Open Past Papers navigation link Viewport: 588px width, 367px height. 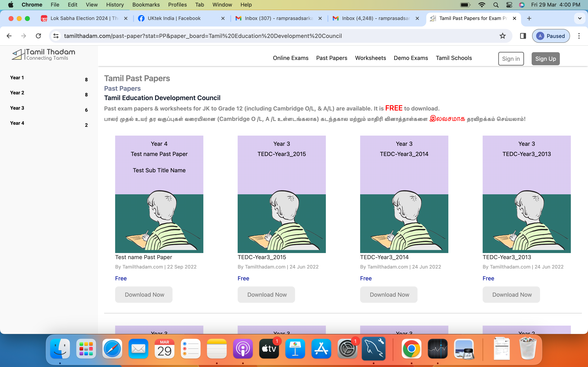[x=331, y=58]
